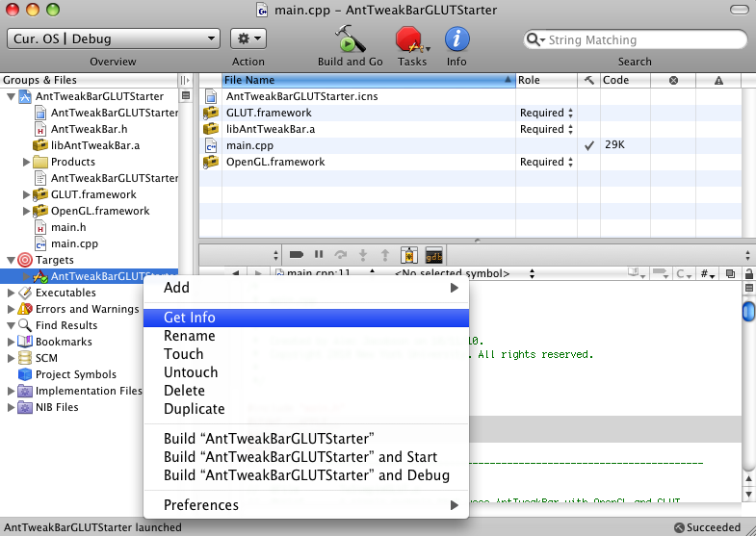The image size is (756, 536).
Task: Click Build "AntTweakBarGLUTStarter" and Debug
Action: [x=306, y=475]
